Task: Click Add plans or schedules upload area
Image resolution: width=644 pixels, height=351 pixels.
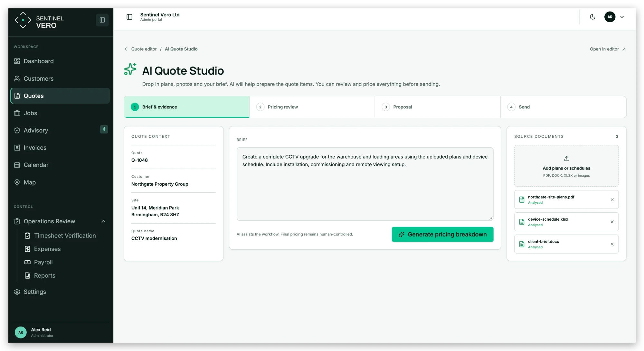Action: coord(566,166)
